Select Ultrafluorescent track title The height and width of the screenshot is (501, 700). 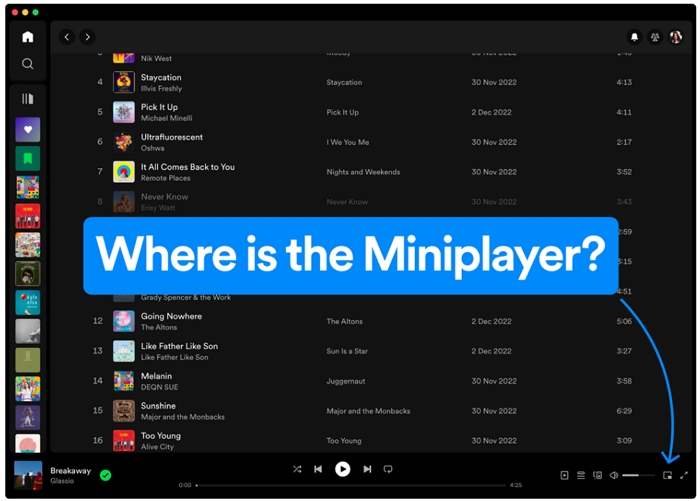[x=172, y=137]
